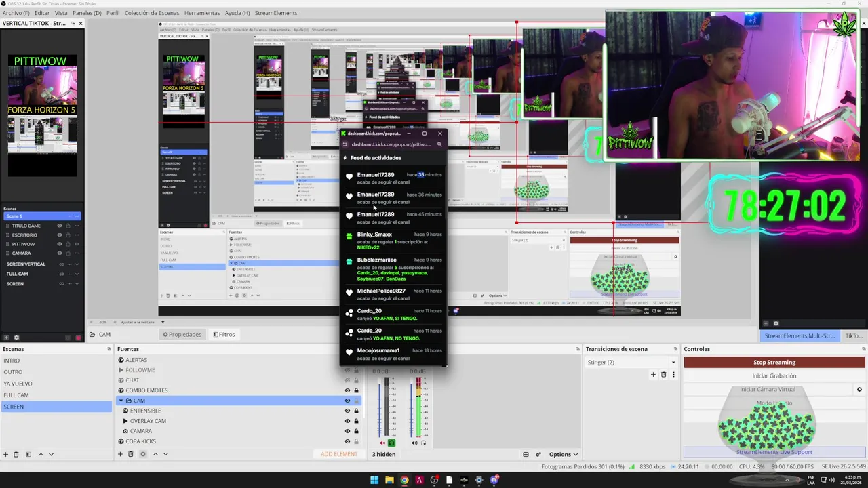Screen dimensions: 868x488
Task: Adjust the right blue volume slider in mixer
Action: coord(412,408)
